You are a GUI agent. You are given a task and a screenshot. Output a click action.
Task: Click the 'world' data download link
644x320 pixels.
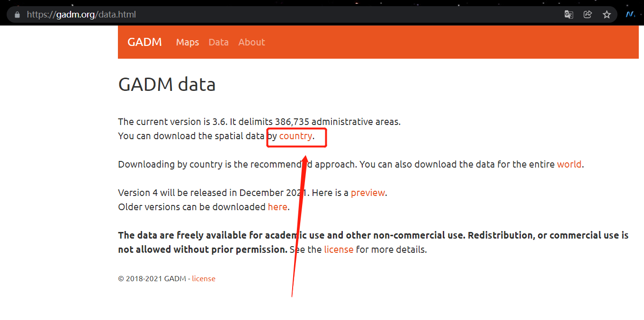click(x=569, y=165)
